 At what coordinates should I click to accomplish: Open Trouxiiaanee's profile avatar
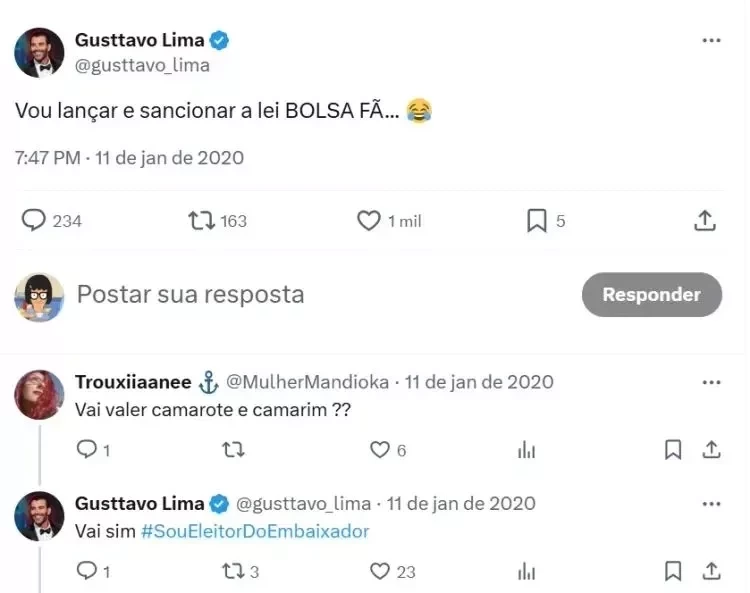[x=39, y=396]
